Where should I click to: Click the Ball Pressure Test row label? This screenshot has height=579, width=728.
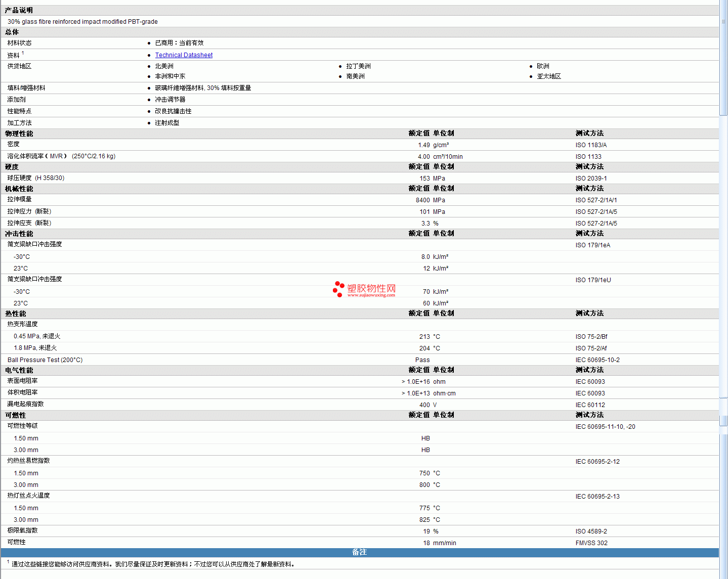[45, 360]
